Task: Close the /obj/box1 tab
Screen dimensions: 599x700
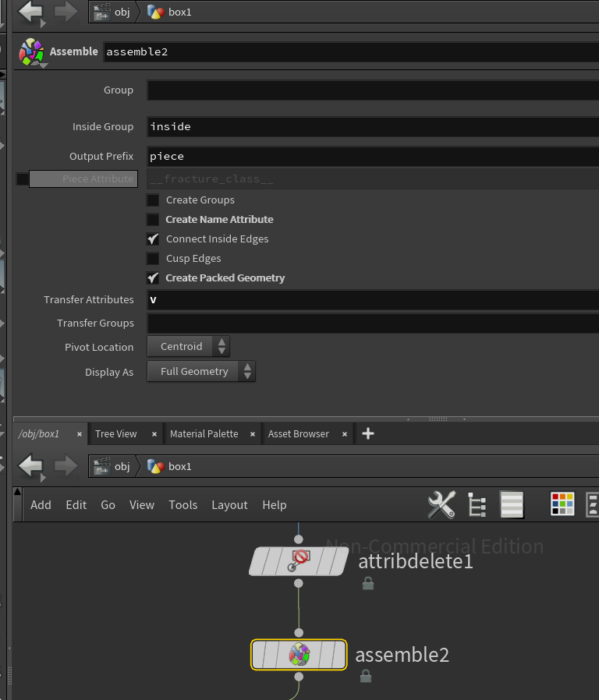Action: tap(80, 434)
